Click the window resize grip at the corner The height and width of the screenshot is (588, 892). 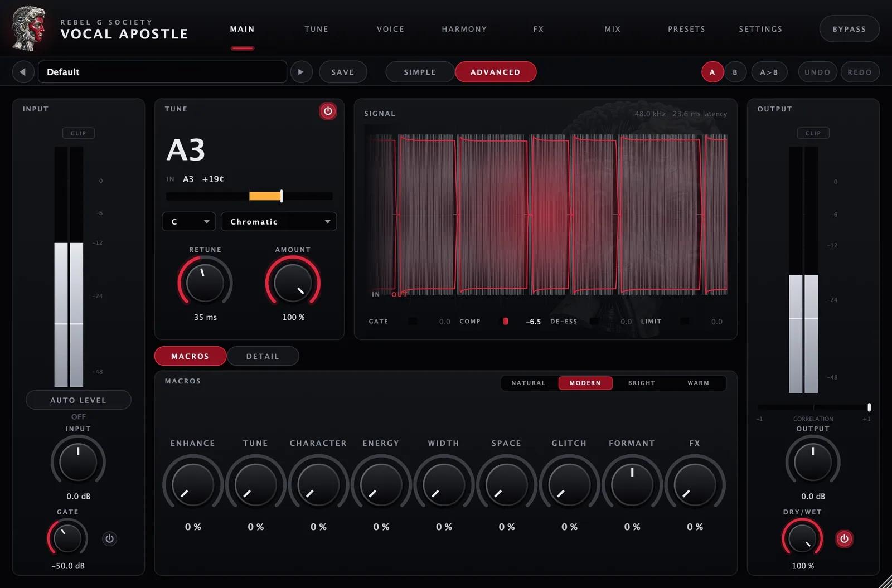885,581
